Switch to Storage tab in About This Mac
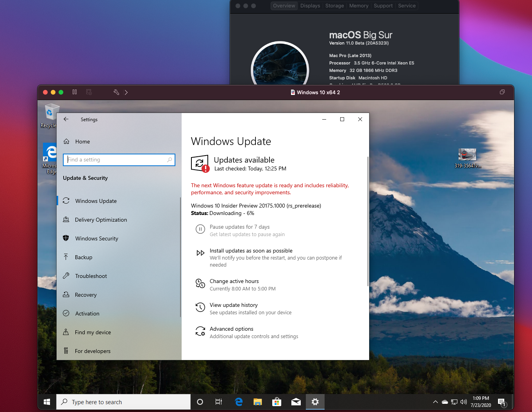Image resolution: width=532 pixels, height=412 pixels. pos(335,6)
